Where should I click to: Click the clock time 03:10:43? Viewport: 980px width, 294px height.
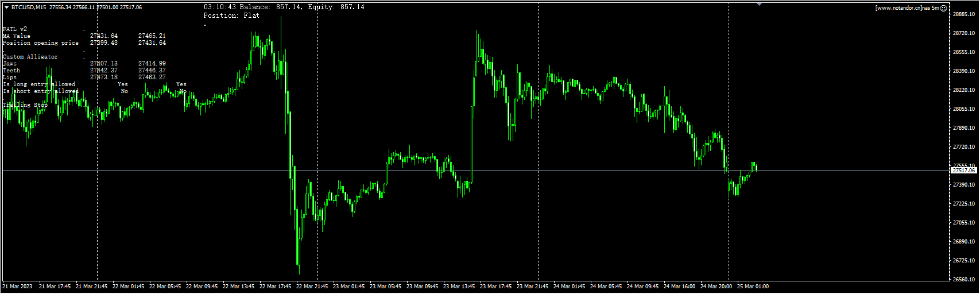219,7
